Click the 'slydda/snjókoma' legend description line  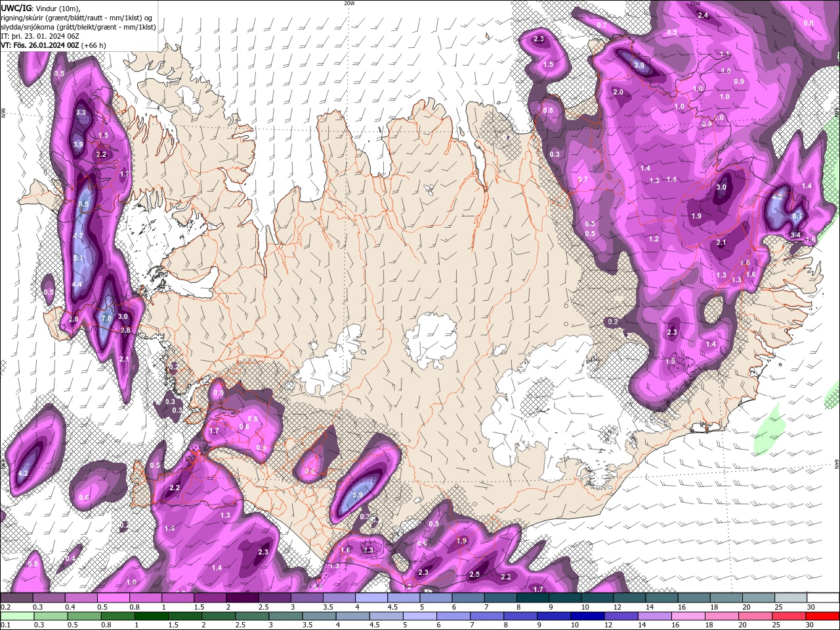click(x=78, y=27)
